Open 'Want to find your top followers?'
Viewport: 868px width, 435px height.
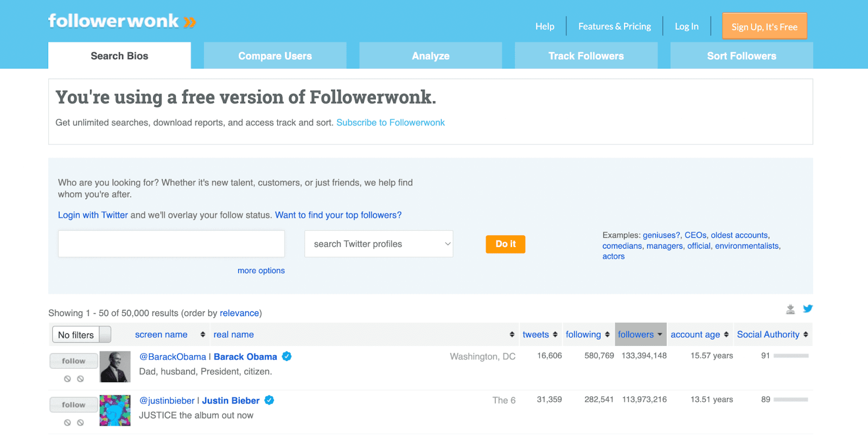[339, 215]
